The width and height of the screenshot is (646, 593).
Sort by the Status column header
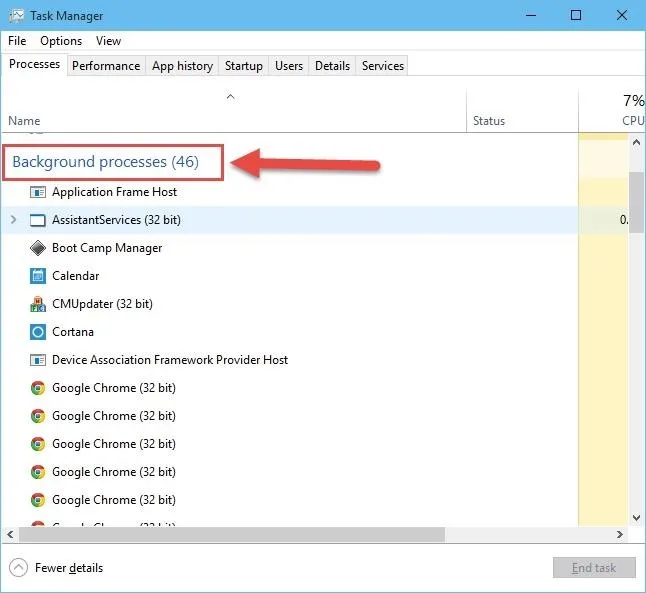(x=489, y=121)
